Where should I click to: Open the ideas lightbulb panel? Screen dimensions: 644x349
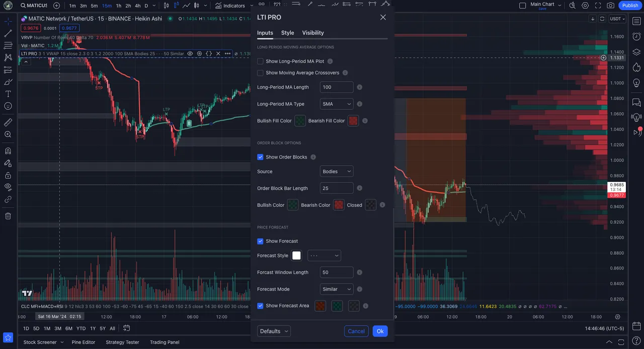pos(636,83)
